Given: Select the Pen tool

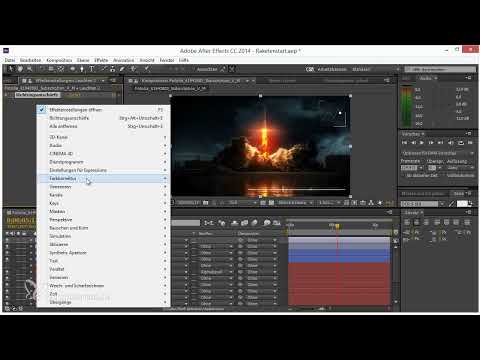Looking at the screenshot, I should 82,69.
